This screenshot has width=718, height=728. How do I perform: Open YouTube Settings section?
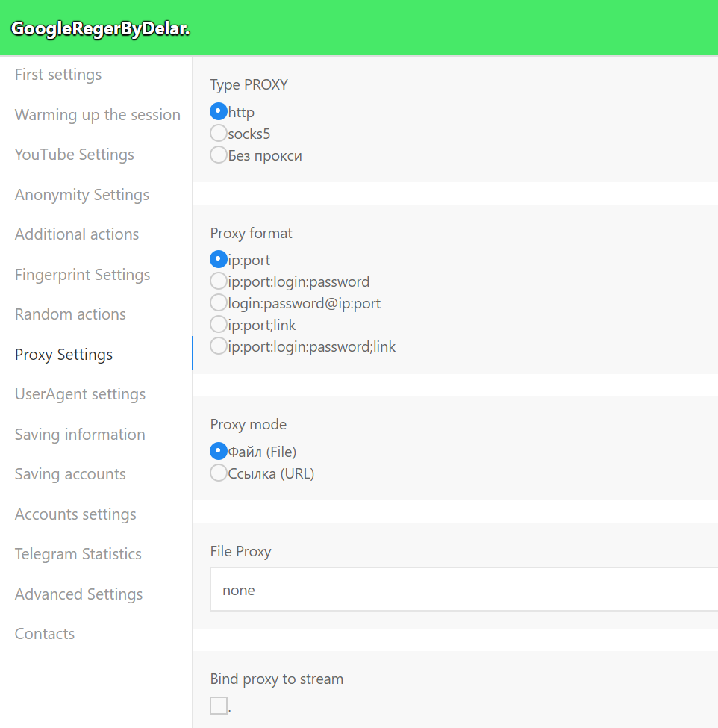pyautogui.click(x=74, y=155)
